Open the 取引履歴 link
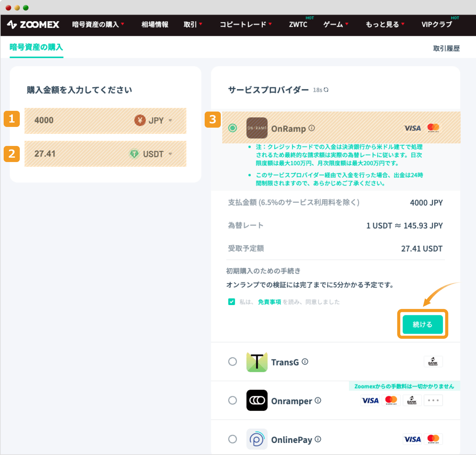The image size is (476, 455). pos(446,48)
